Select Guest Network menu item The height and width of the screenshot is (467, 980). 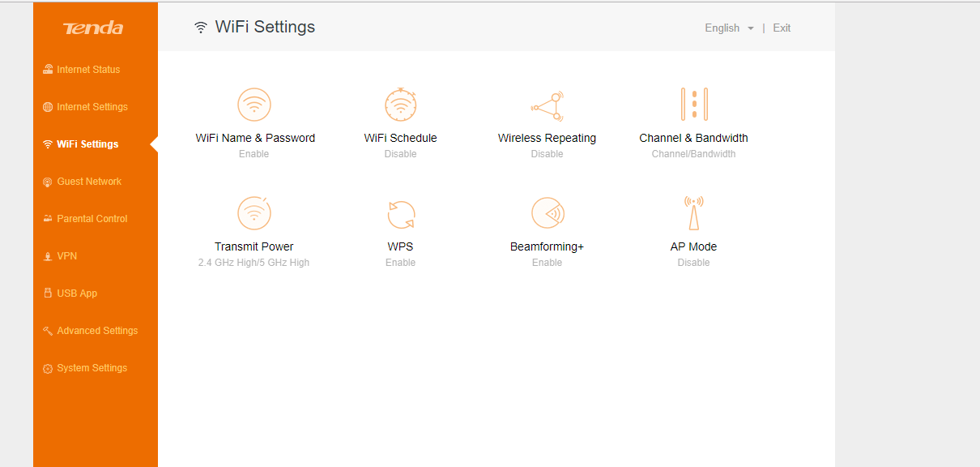click(x=89, y=182)
